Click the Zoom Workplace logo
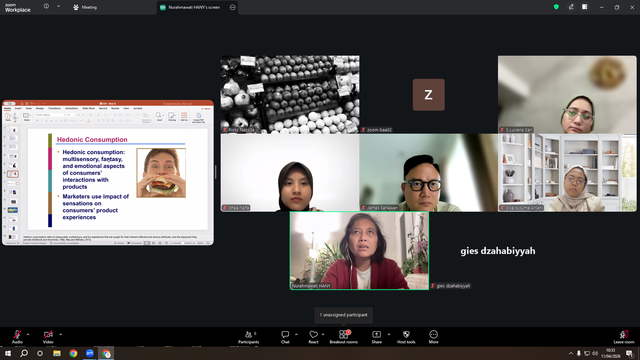 pos(17,7)
